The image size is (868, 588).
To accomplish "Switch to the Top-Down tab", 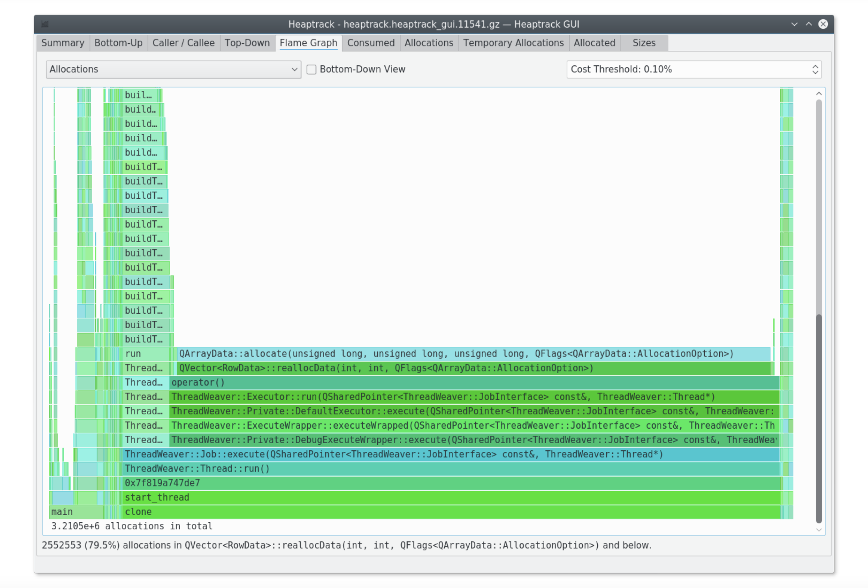I will click(247, 43).
